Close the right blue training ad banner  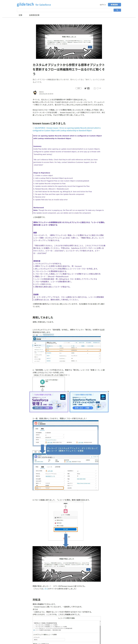point(108,392)
